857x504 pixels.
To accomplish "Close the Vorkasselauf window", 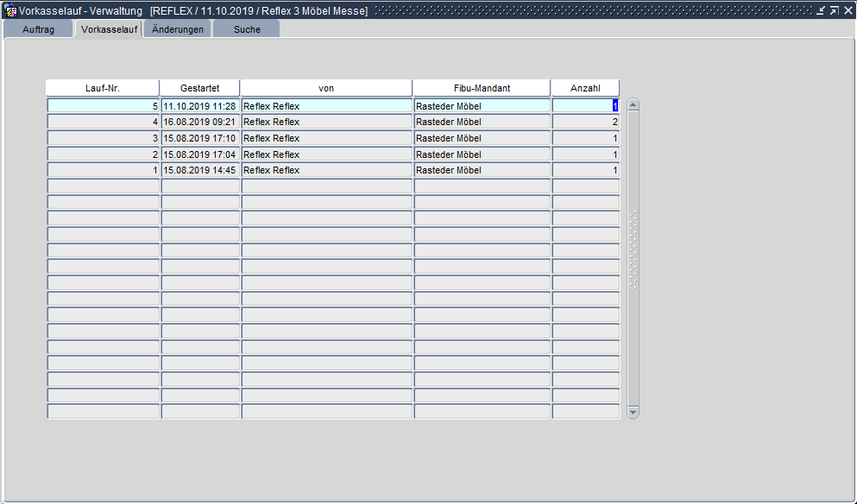I will coord(848,10).
